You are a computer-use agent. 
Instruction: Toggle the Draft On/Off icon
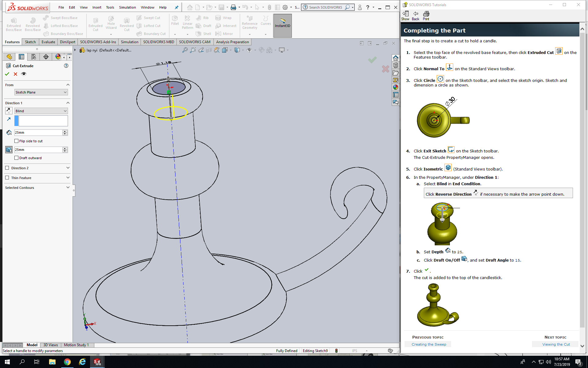click(9, 150)
